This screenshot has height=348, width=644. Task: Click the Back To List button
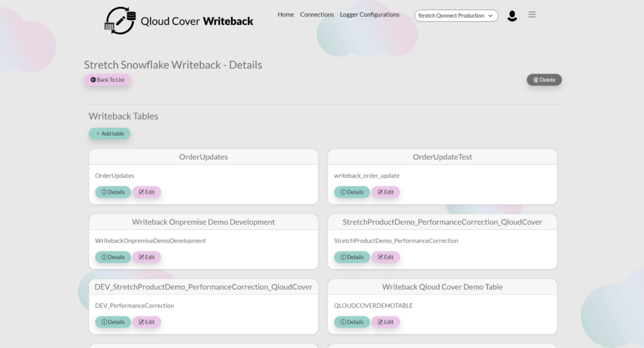tap(108, 80)
